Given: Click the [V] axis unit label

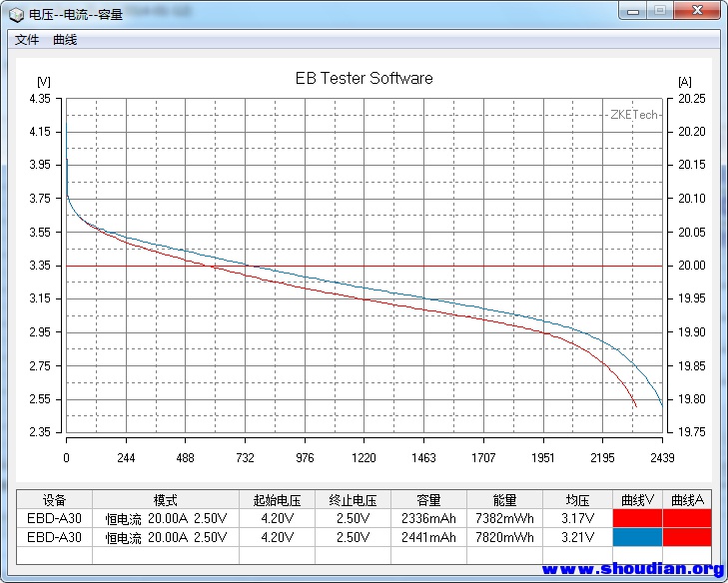Looking at the screenshot, I should coord(44,82).
